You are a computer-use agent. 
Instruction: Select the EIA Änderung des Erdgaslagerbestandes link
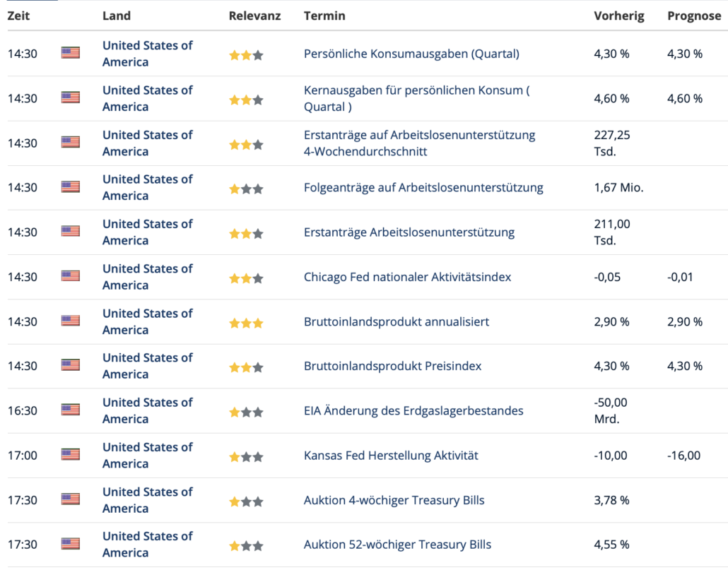coord(413,410)
